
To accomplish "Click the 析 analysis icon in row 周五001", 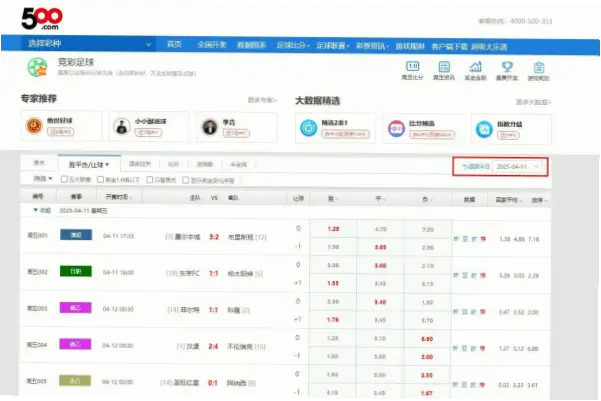I will [456, 239].
